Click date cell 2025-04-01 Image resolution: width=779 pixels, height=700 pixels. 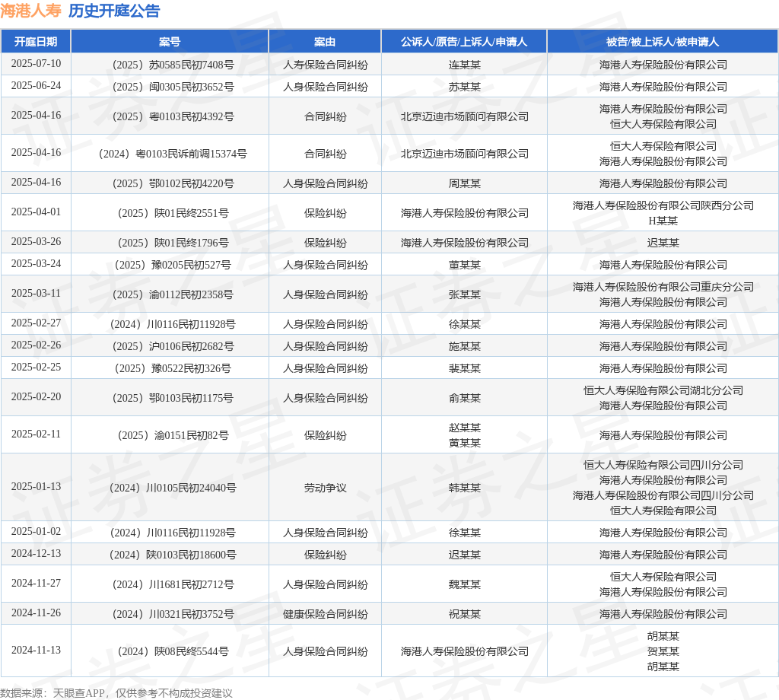coord(37,212)
